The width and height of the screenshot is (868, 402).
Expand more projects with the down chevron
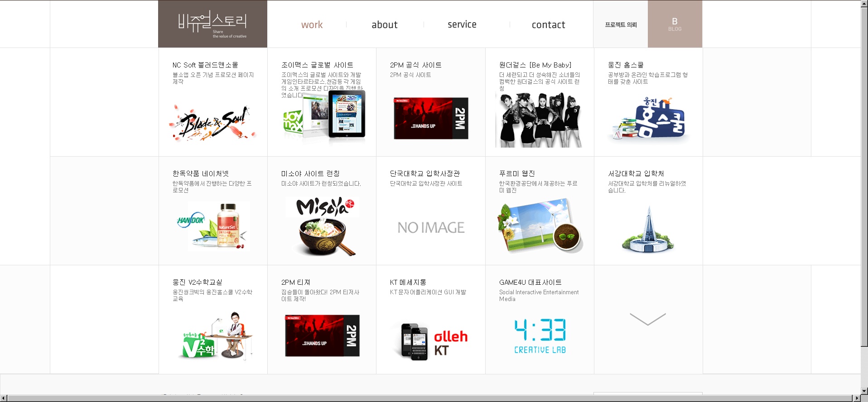pyautogui.click(x=648, y=319)
